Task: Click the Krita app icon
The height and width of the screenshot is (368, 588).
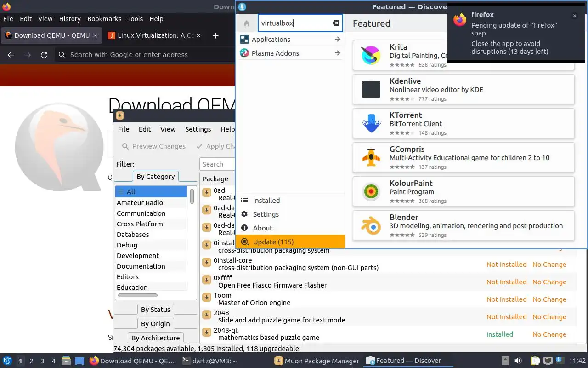Action: 371,55
